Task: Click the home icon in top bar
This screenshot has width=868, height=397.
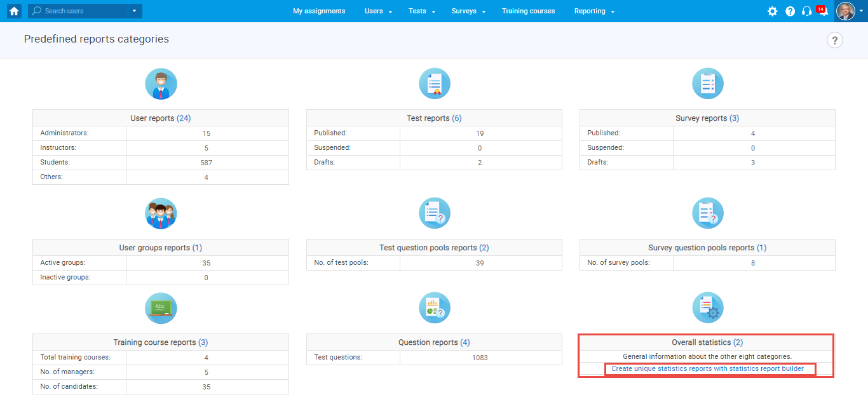Action: point(14,11)
